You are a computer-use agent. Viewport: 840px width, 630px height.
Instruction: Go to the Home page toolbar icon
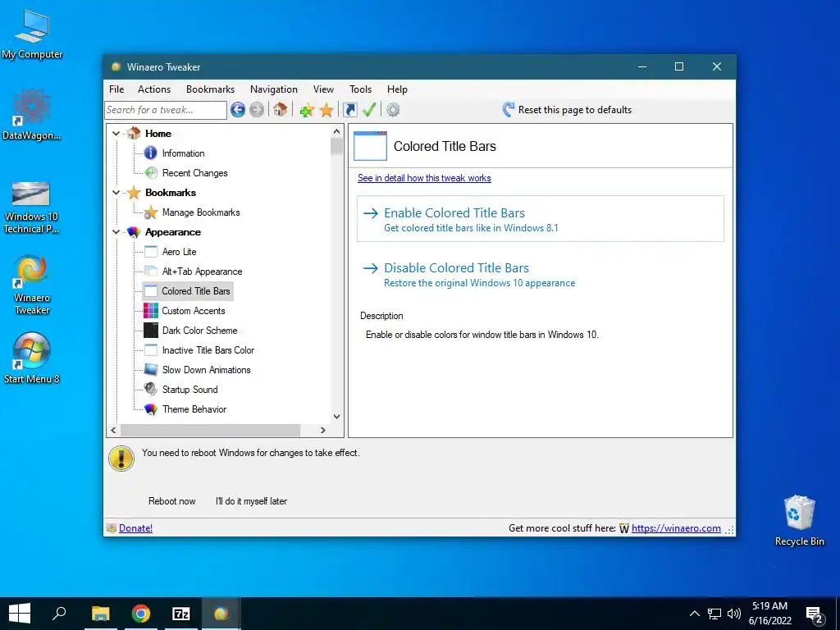point(280,110)
